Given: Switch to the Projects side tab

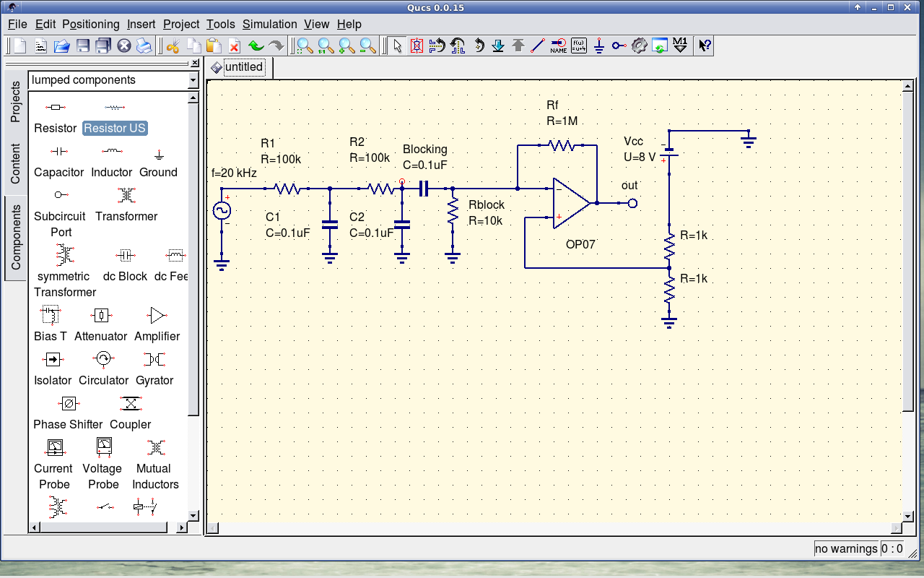Looking at the screenshot, I should pyautogui.click(x=16, y=102).
